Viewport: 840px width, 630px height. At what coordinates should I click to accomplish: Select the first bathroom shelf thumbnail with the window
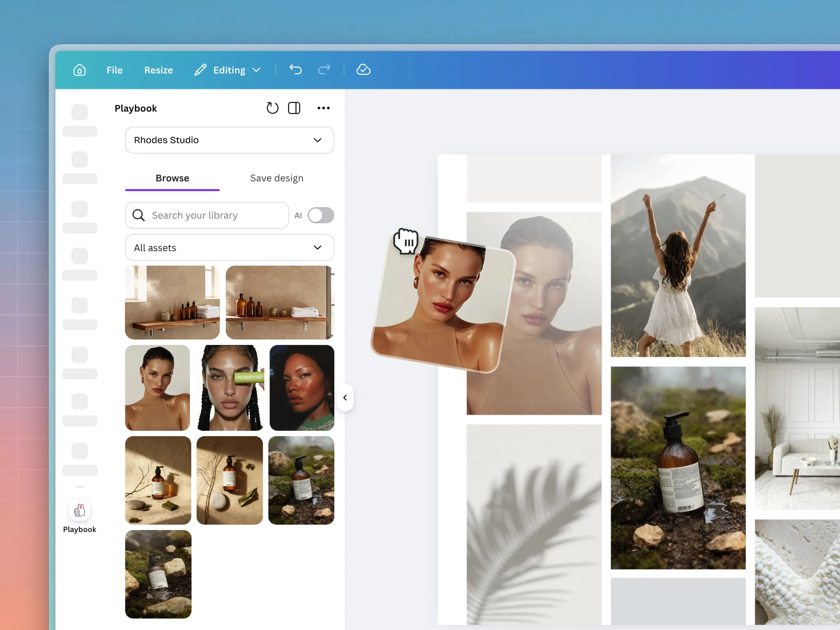(x=173, y=302)
